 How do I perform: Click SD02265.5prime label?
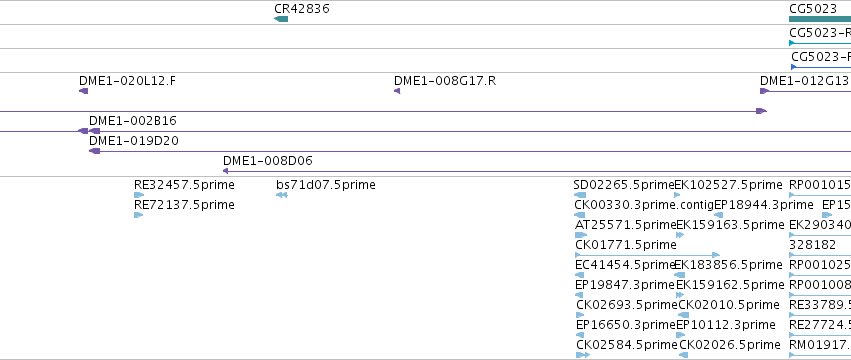pos(624,185)
